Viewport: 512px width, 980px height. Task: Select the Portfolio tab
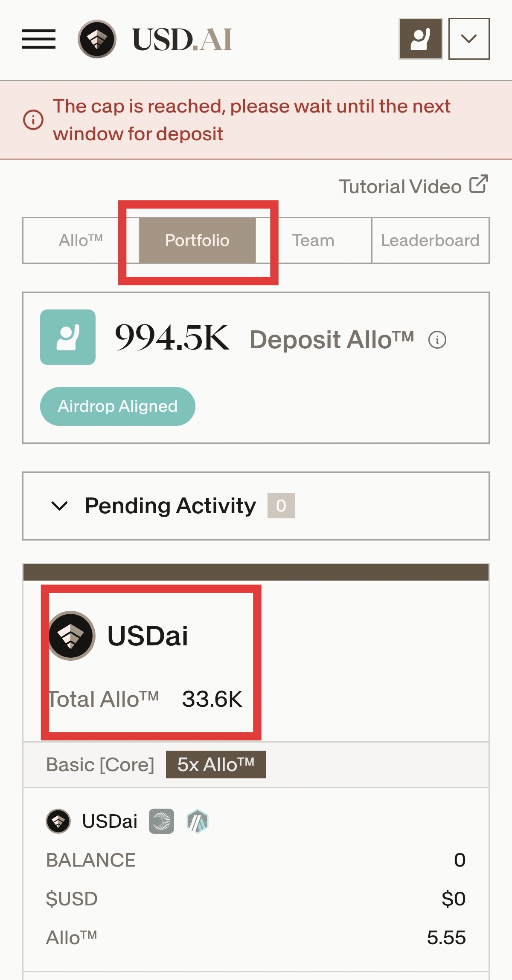click(x=197, y=240)
